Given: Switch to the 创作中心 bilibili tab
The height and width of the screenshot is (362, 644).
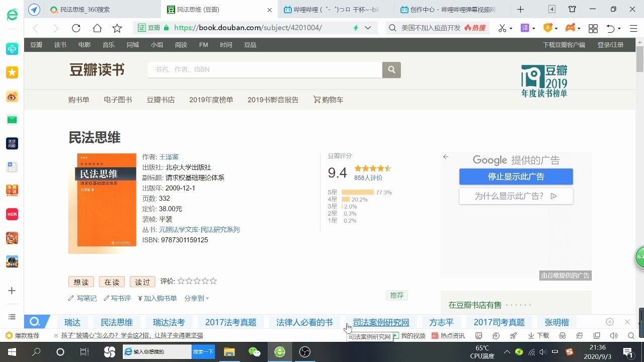Looking at the screenshot, I should 453,9.
